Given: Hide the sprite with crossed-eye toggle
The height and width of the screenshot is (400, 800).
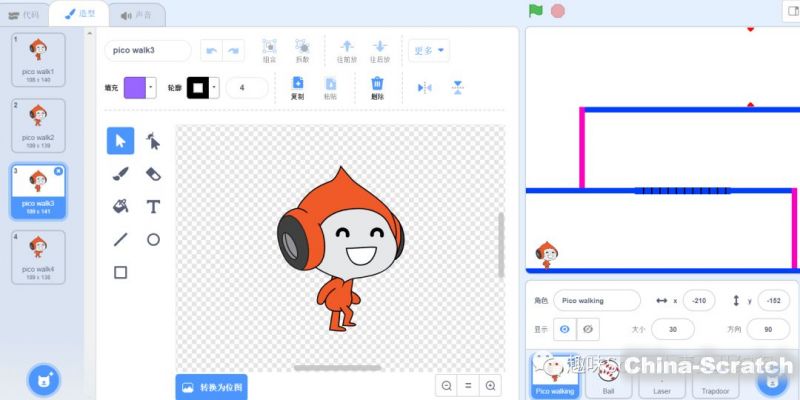Looking at the screenshot, I should [x=588, y=329].
